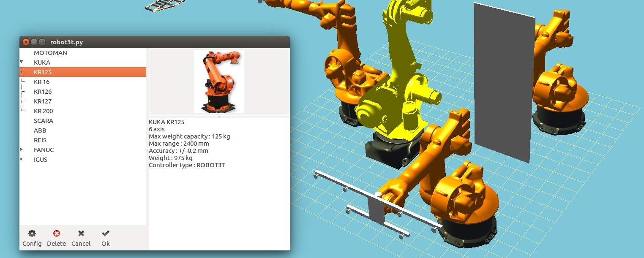Click 'Controller type : ROBOT3T' line
644x258 pixels.
(187, 165)
